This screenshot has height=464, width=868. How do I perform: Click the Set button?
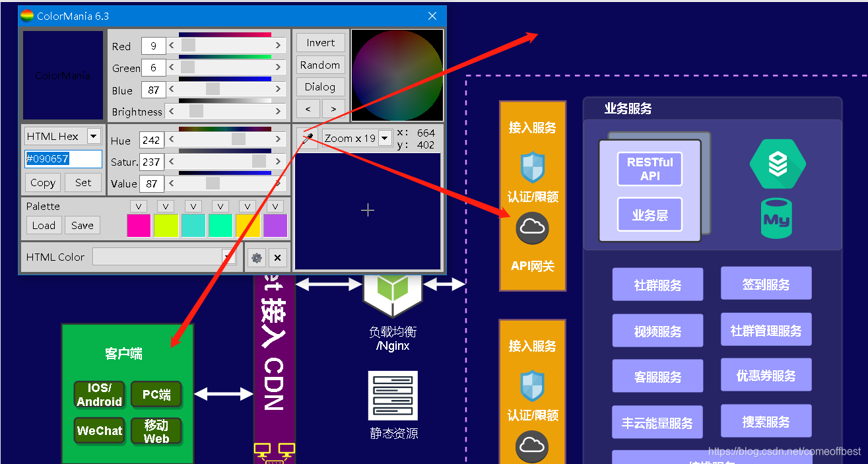(83, 183)
